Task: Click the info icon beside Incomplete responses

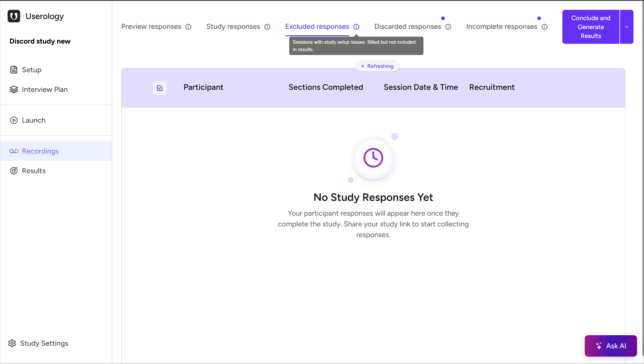Action: [544, 27]
